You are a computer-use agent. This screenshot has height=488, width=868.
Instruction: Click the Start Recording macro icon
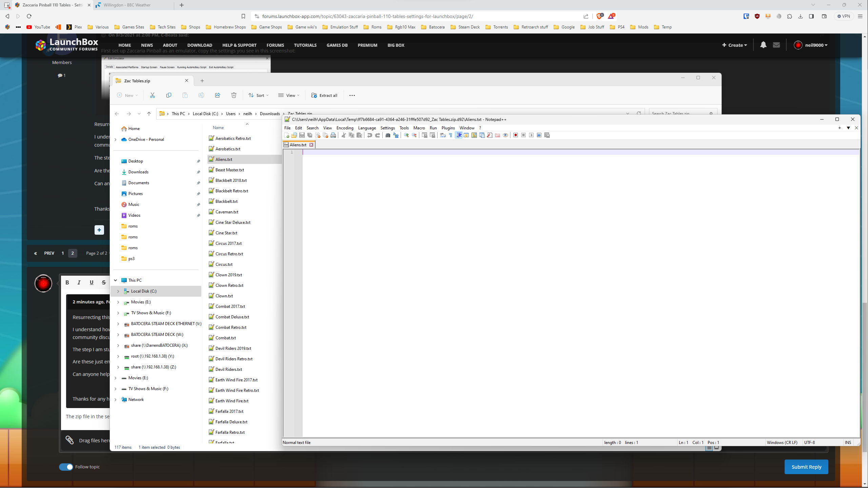click(516, 135)
